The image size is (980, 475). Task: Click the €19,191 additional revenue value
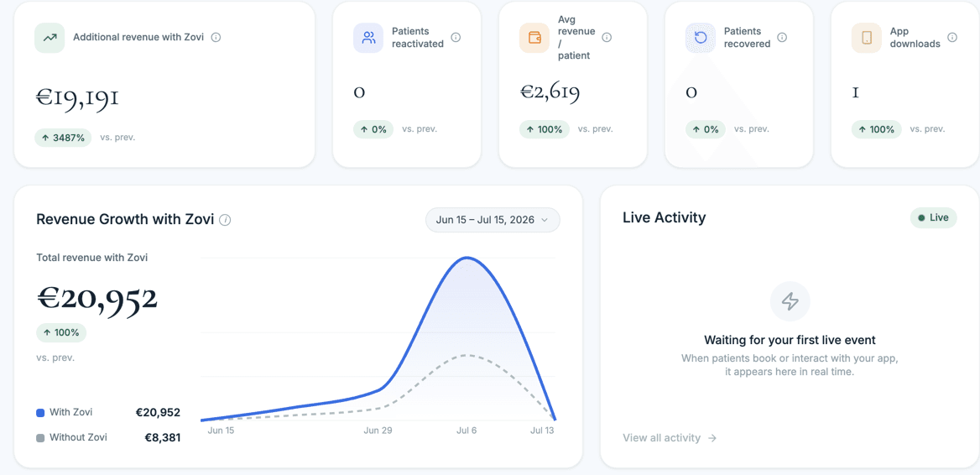(x=77, y=98)
